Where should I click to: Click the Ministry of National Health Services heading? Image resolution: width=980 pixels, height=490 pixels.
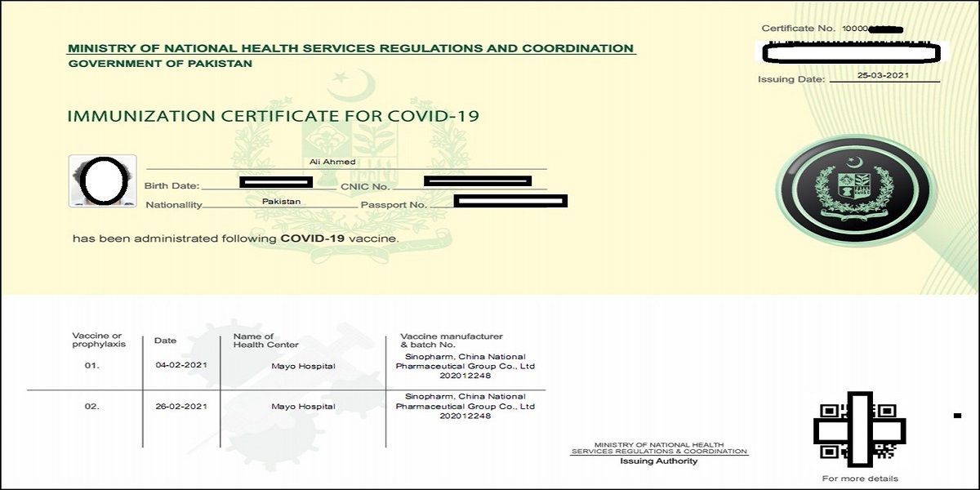coord(351,49)
